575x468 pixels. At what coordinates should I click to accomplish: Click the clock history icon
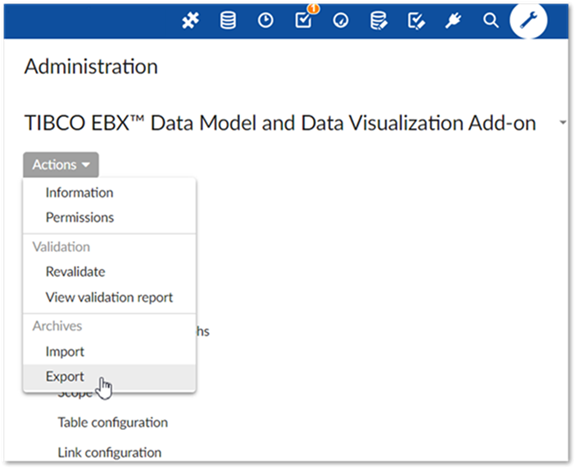(x=265, y=20)
